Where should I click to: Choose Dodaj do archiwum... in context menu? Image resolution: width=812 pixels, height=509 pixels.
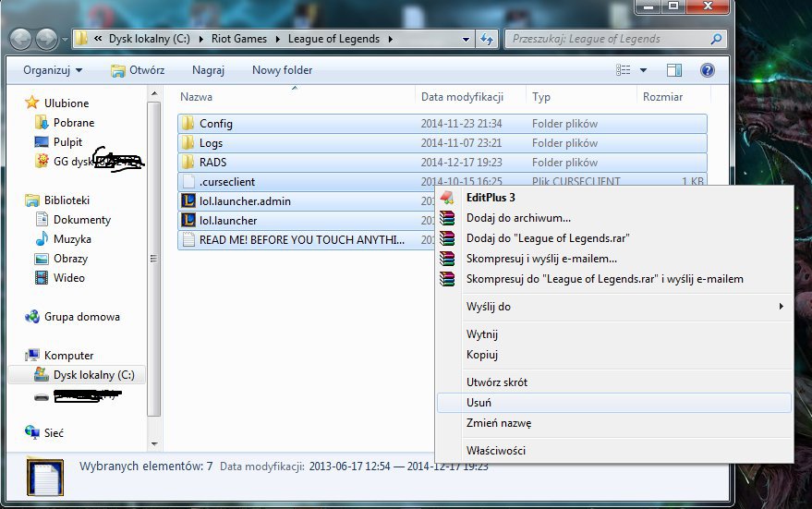click(x=614, y=218)
